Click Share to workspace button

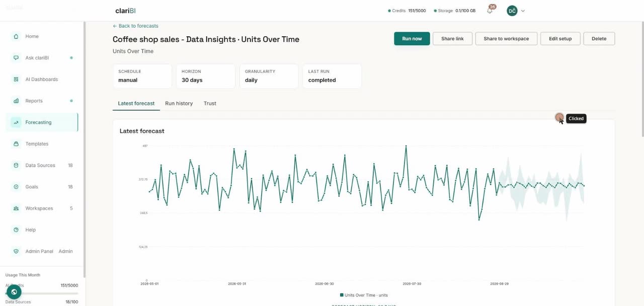point(506,39)
